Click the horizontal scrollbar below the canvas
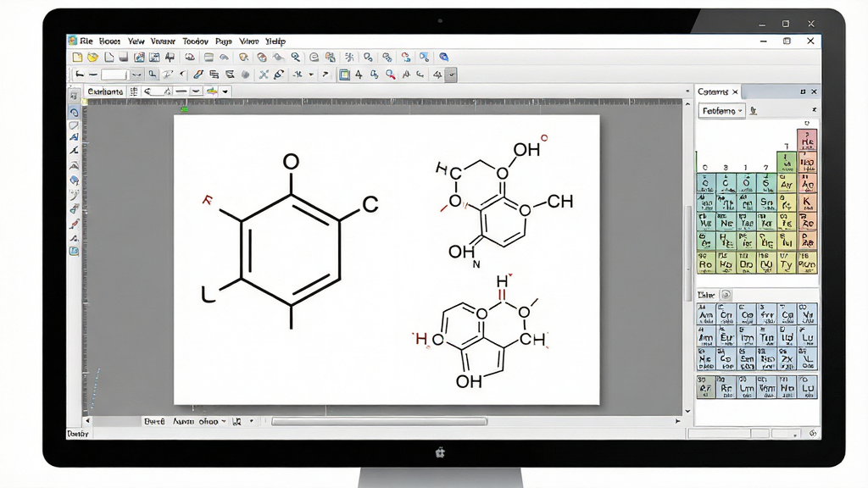The image size is (868, 488). [x=379, y=422]
